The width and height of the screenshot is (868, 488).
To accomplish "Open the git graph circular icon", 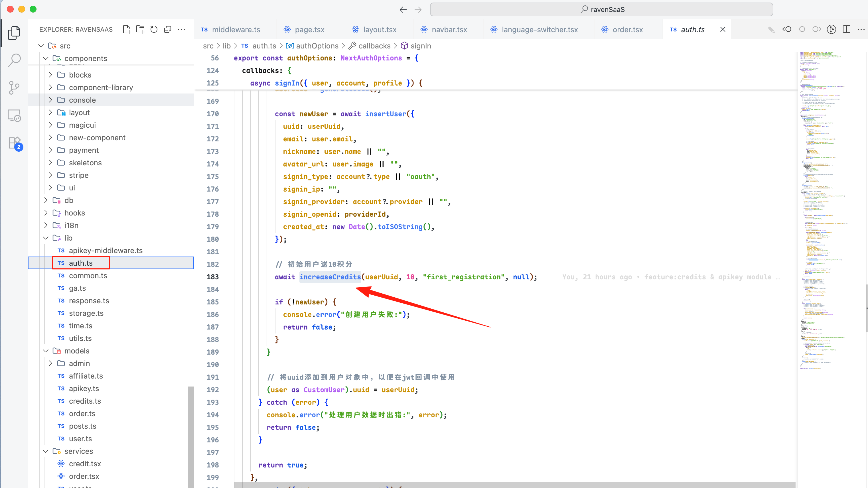I will tap(832, 30).
